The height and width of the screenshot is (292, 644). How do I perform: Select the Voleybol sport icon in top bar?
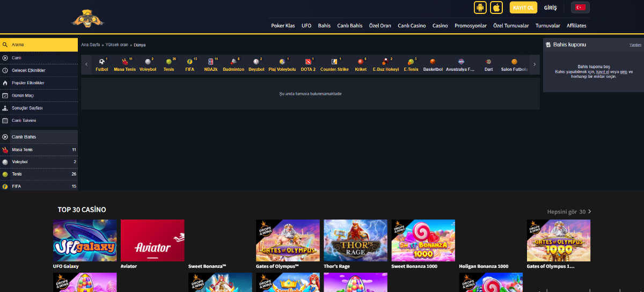tap(148, 65)
